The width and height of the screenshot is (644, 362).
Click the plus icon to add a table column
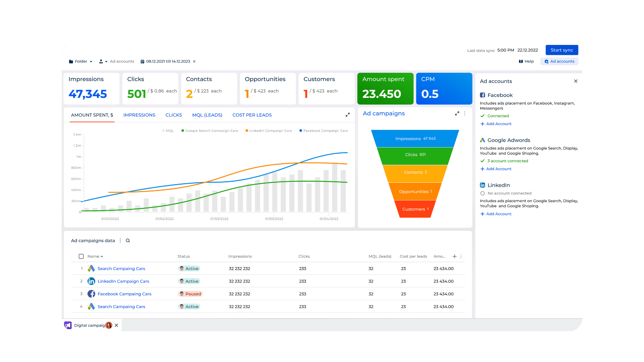tap(454, 256)
